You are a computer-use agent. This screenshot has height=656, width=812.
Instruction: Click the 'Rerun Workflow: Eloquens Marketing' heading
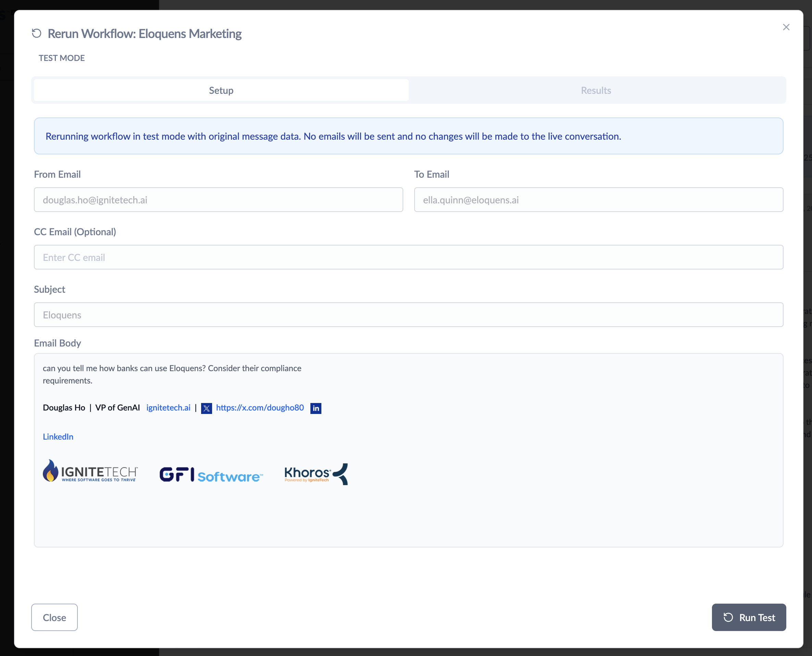145,34
